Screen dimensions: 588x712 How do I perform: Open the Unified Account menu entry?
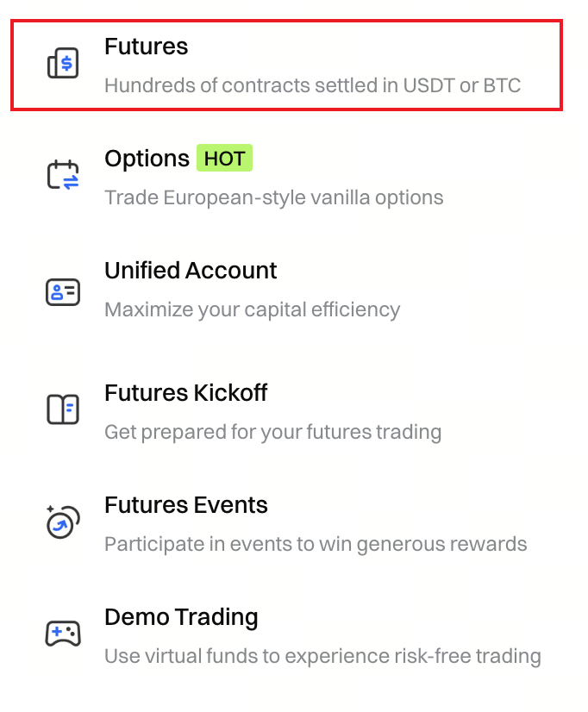191,271
